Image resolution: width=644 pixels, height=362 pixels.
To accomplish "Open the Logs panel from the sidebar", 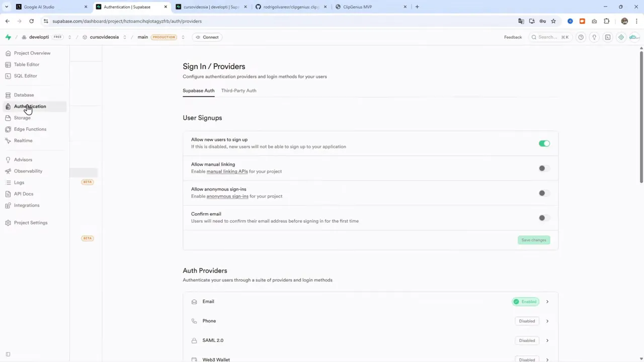I will pyautogui.click(x=19, y=182).
